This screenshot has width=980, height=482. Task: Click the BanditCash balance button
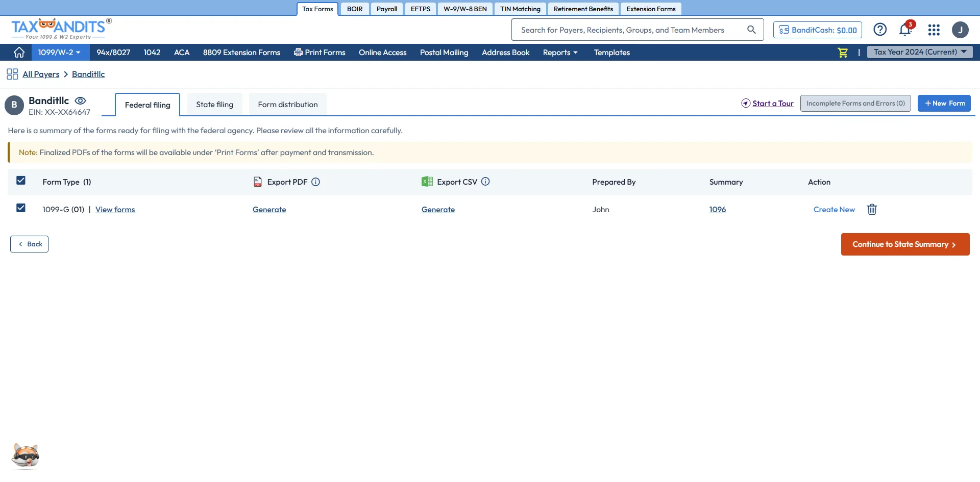[818, 30]
